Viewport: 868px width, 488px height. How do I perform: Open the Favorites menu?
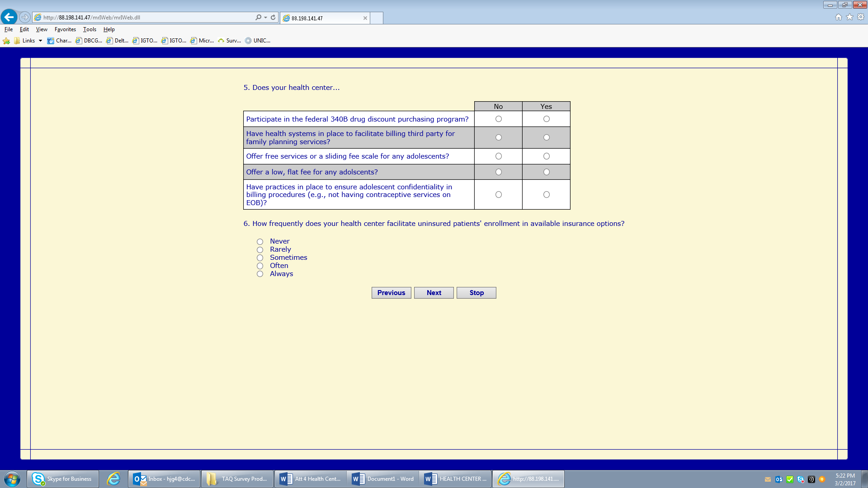click(65, 29)
